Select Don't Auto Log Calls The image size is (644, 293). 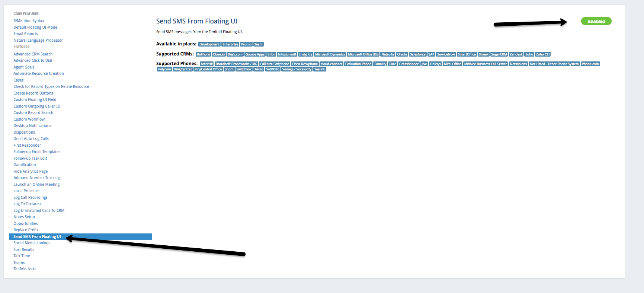tap(31, 138)
